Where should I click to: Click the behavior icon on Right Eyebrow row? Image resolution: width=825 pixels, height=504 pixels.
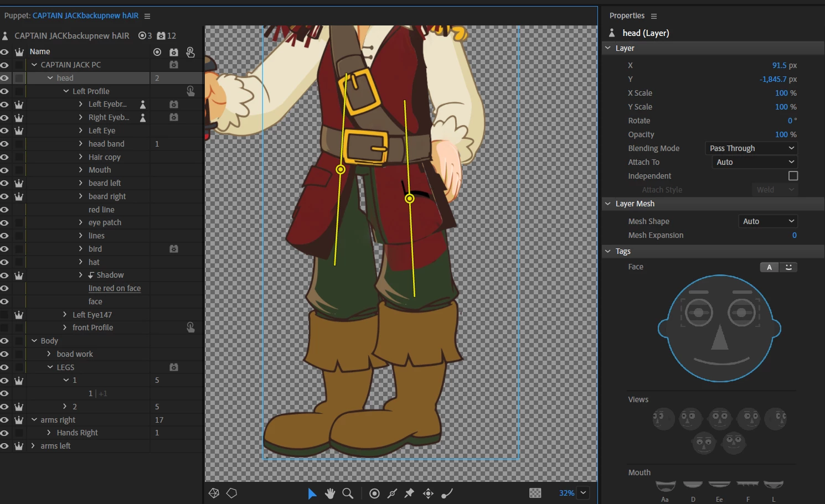tap(174, 117)
